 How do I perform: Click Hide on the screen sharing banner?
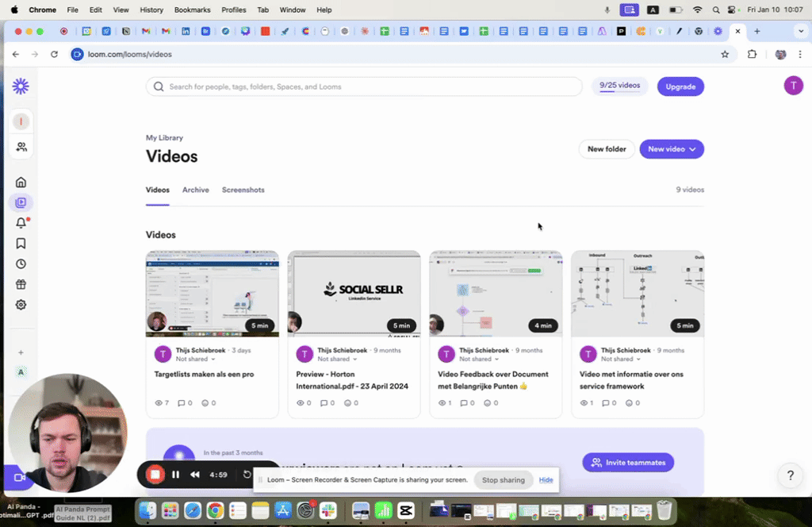pyautogui.click(x=546, y=479)
